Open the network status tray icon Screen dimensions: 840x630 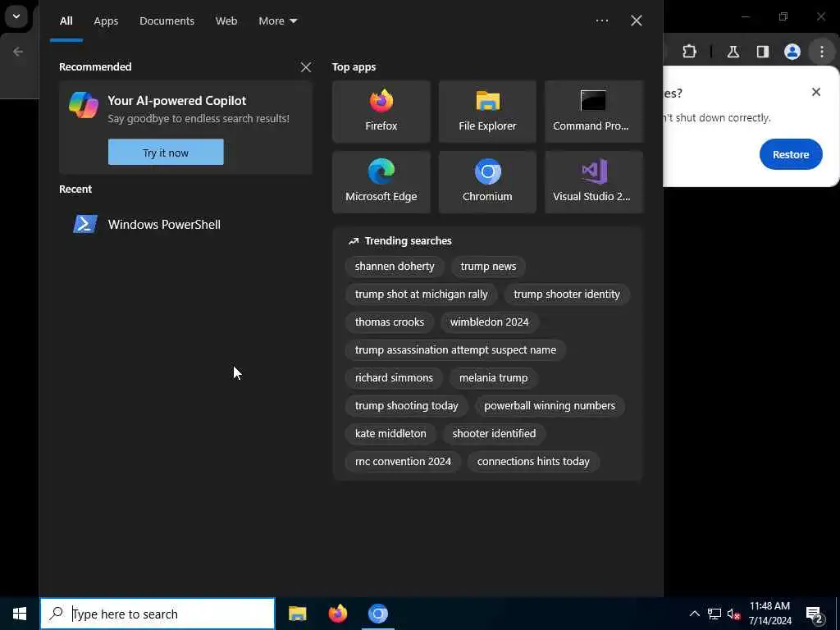point(714,614)
